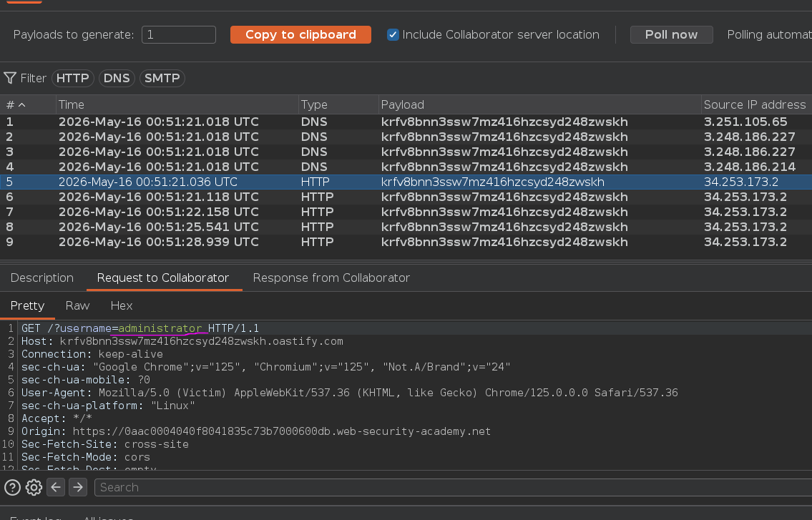
Task: Click the Sec-Fetch-Mode: cors line
Action: coord(85,457)
